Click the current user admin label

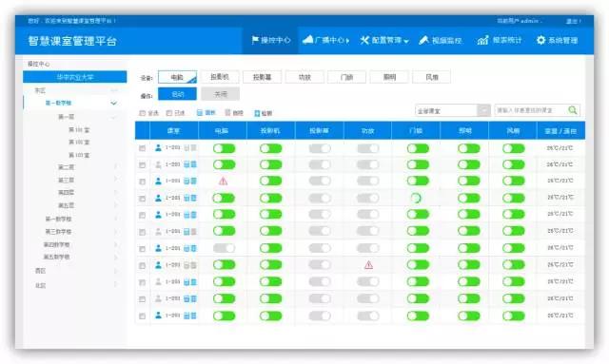pyautogui.click(x=519, y=21)
